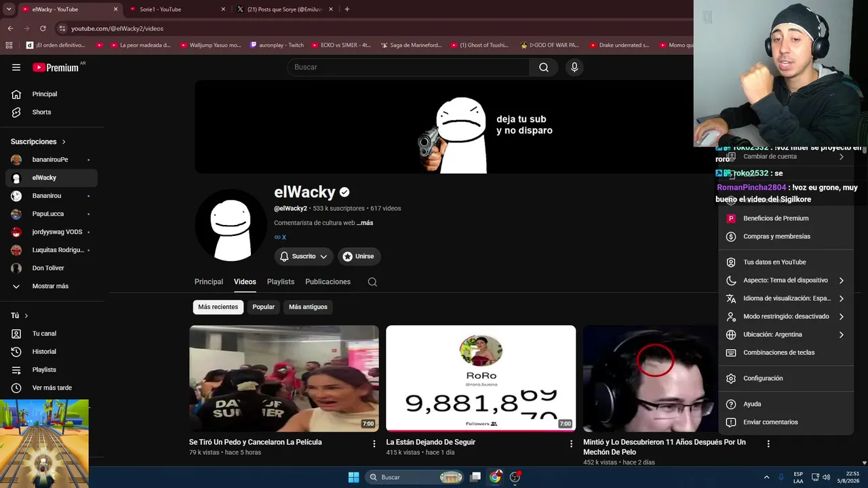Open 'Tus datos en YouTube' menu entry
Image resolution: width=868 pixels, height=488 pixels.
[x=787, y=262]
